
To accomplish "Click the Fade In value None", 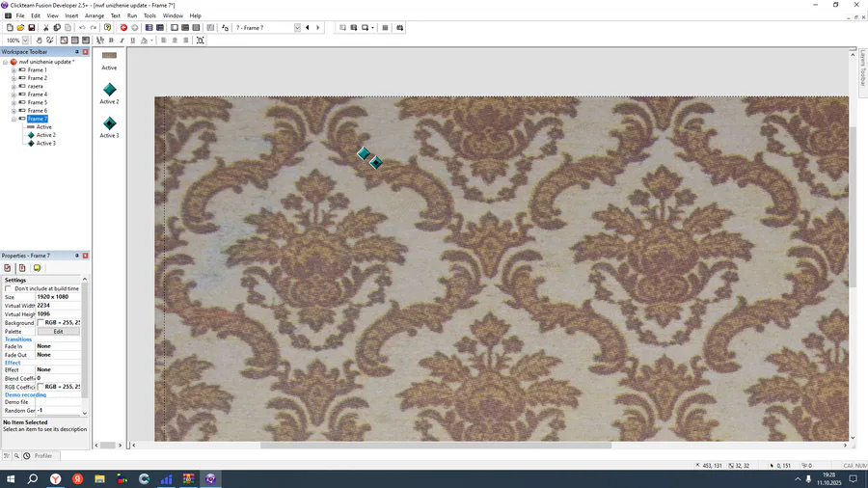I will [x=58, y=346].
